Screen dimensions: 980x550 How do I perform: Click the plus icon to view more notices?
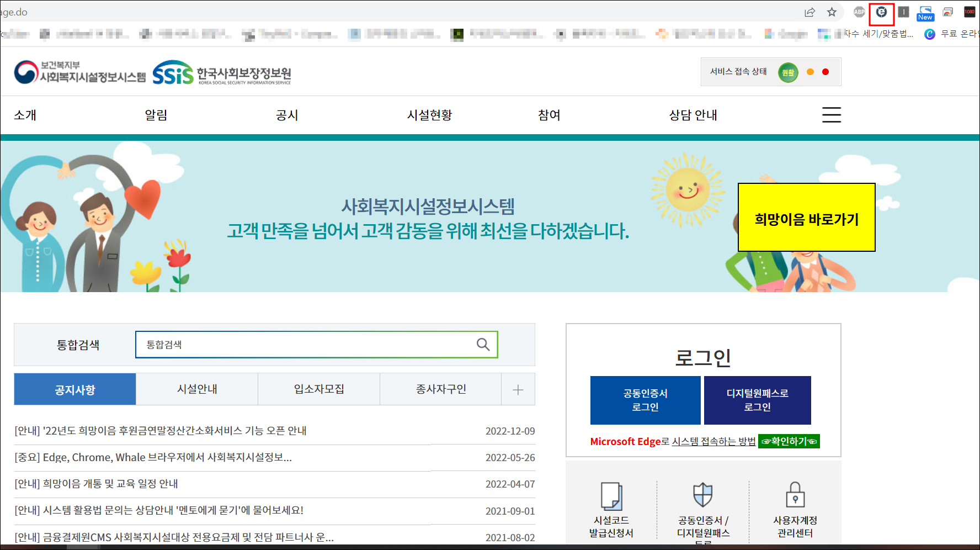coord(518,390)
